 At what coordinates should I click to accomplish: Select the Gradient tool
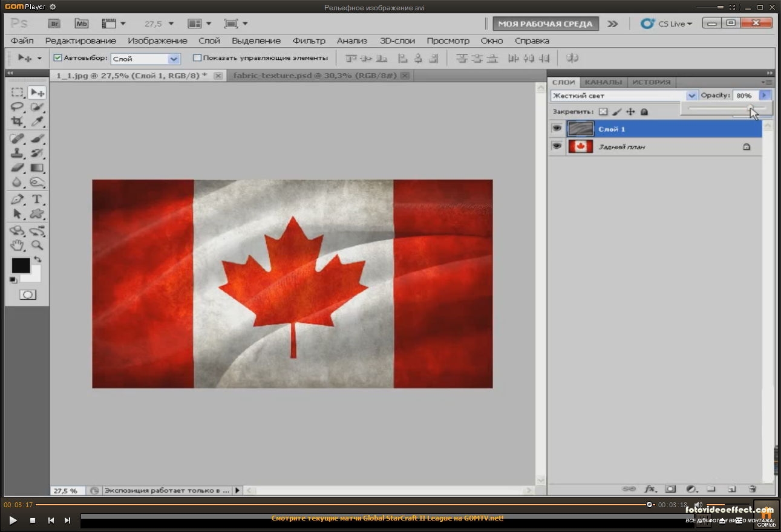click(37, 167)
